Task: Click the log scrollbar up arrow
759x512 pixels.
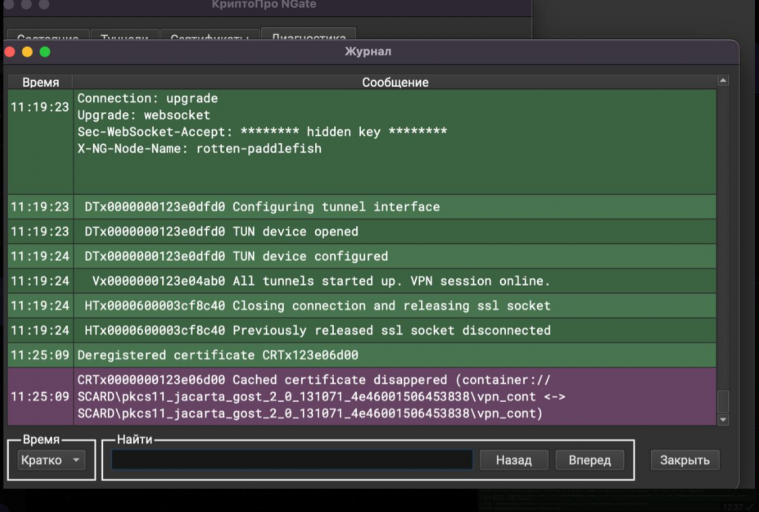Action: (723, 81)
